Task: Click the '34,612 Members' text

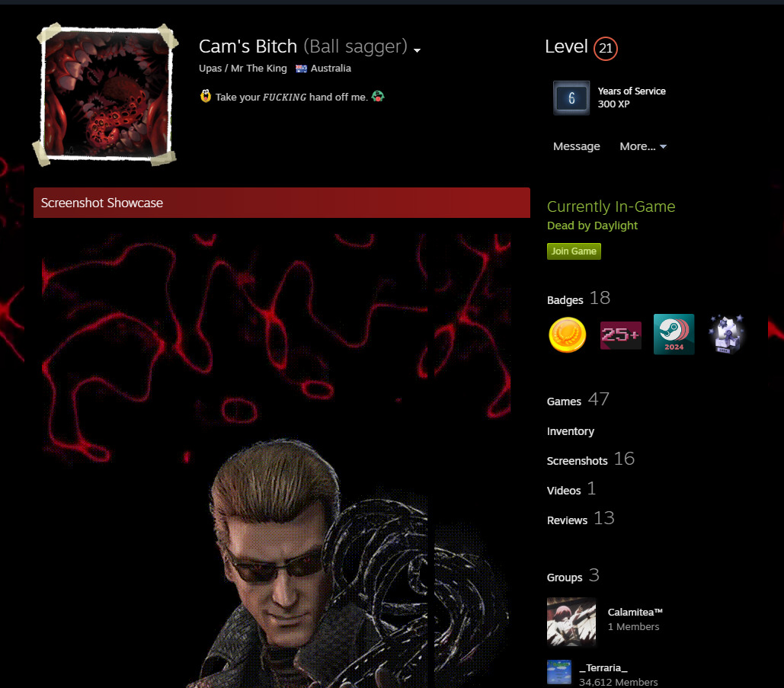Action: 619,682
